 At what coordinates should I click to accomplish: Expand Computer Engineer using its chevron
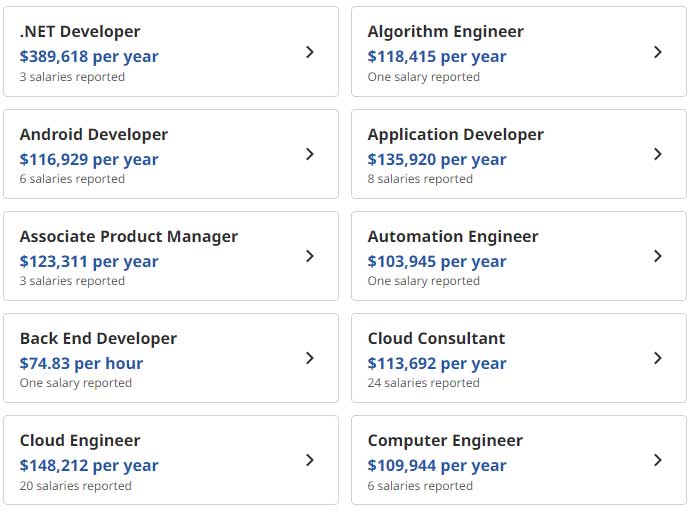coord(657,460)
